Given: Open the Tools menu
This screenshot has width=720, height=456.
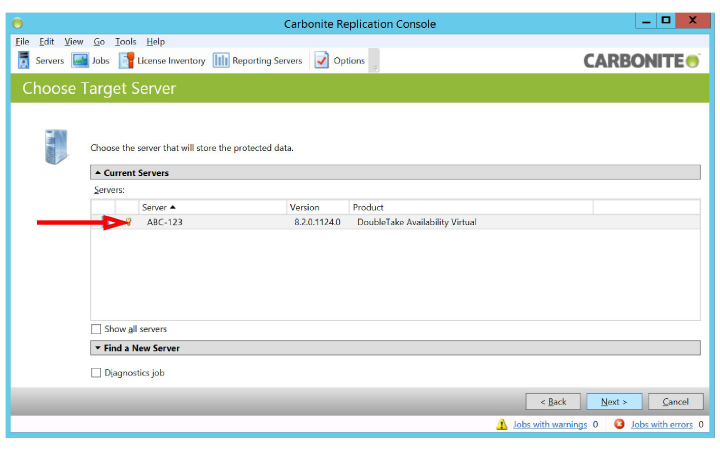Looking at the screenshot, I should 125,42.
